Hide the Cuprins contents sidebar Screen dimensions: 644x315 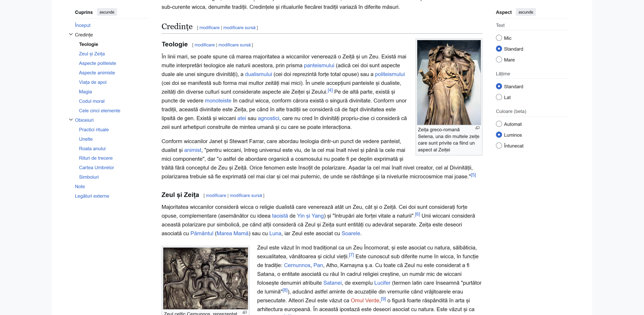coord(107,12)
